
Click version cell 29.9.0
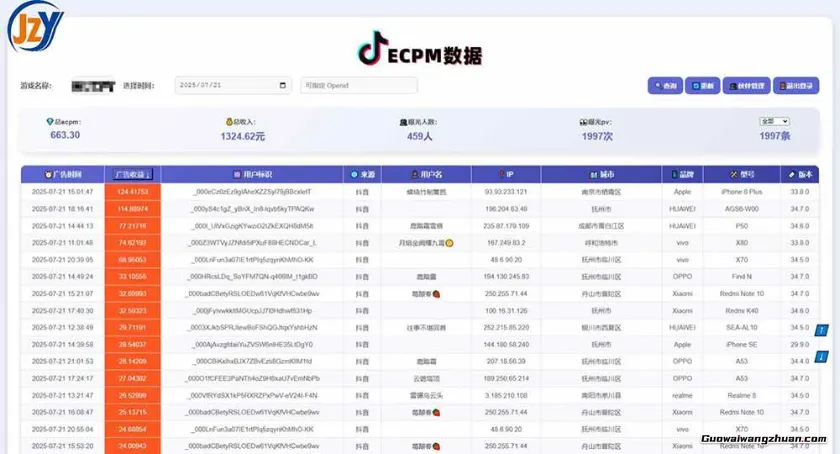(x=799, y=345)
